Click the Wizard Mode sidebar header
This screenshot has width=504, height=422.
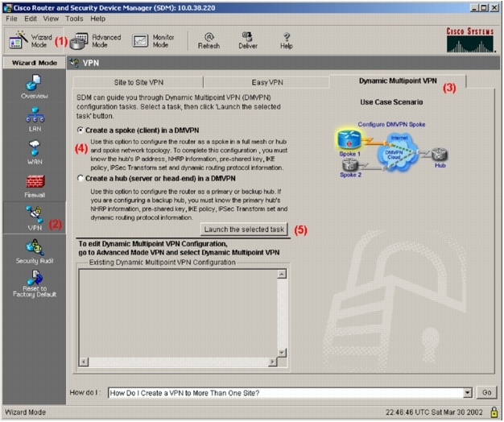tap(35, 63)
